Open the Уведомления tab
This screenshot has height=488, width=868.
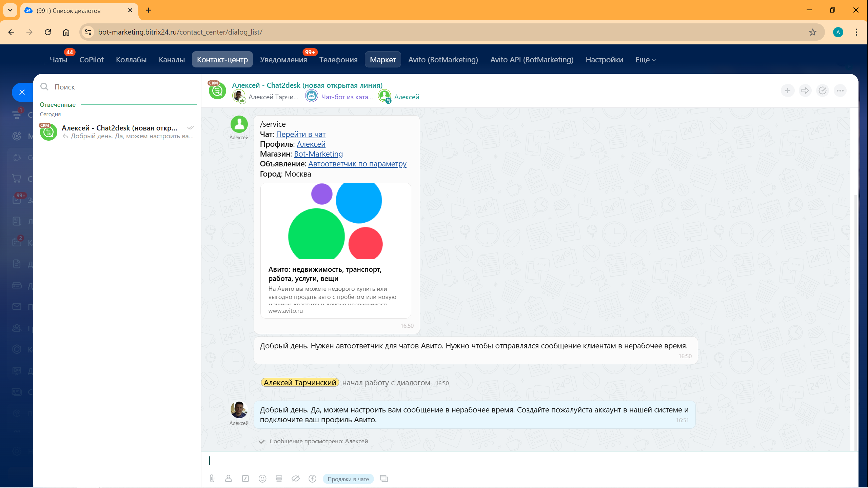[283, 60]
